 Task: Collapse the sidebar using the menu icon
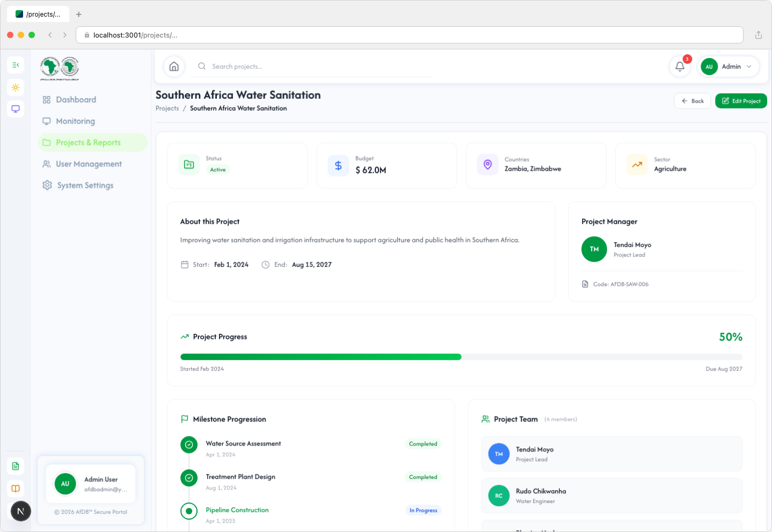(x=16, y=65)
